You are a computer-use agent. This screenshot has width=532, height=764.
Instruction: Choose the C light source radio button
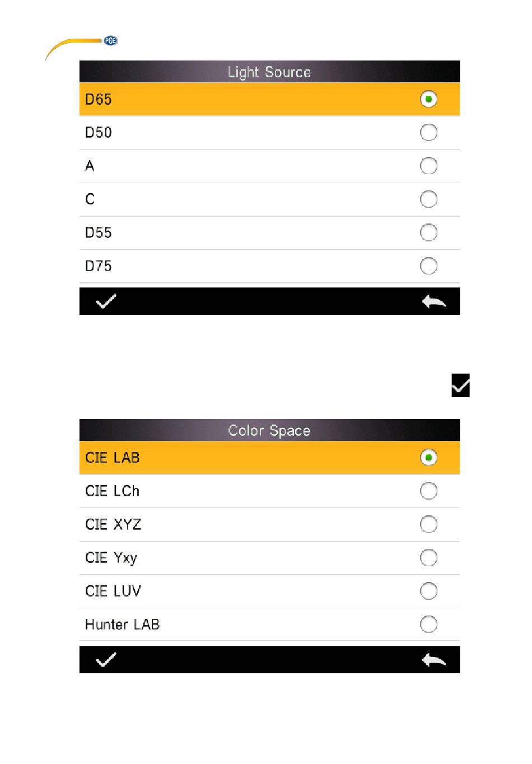[428, 199]
